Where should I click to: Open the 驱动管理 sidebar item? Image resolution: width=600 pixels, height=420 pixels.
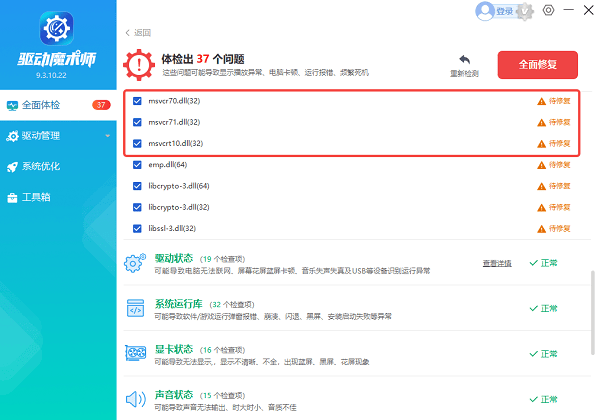(58, 136)
